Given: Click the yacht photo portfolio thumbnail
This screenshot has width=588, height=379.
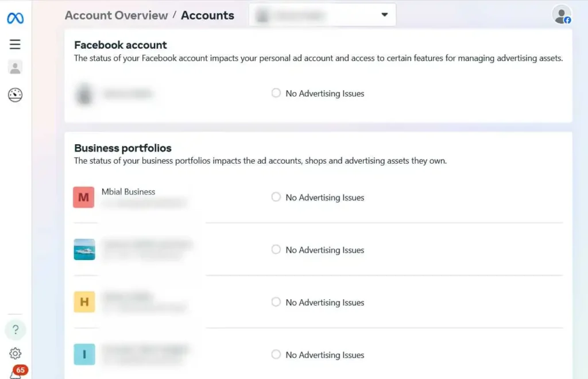Looking at the screenshot, I should tap(84, 249).
